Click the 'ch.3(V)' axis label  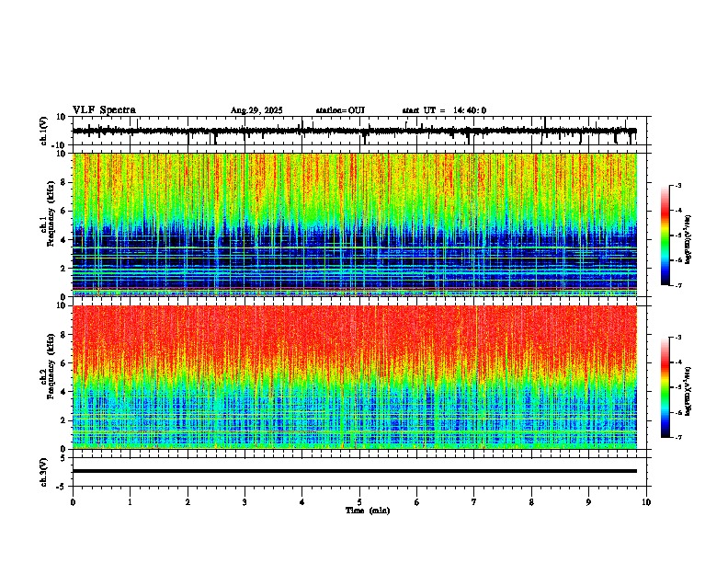44,472
